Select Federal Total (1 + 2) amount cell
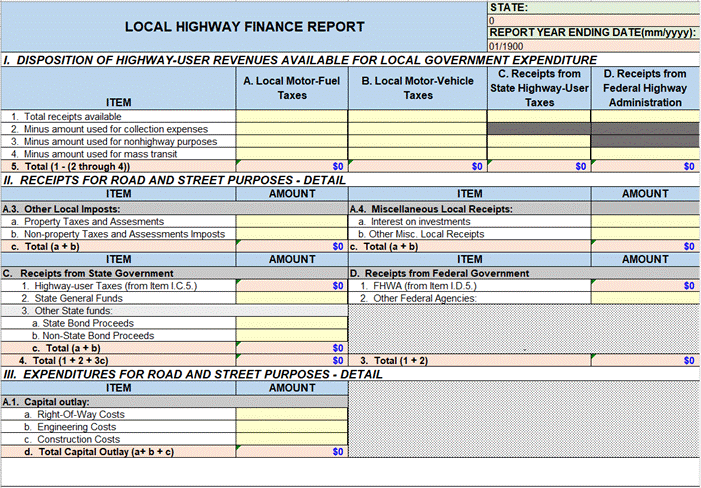701x488 pixels. pos(646,361)
